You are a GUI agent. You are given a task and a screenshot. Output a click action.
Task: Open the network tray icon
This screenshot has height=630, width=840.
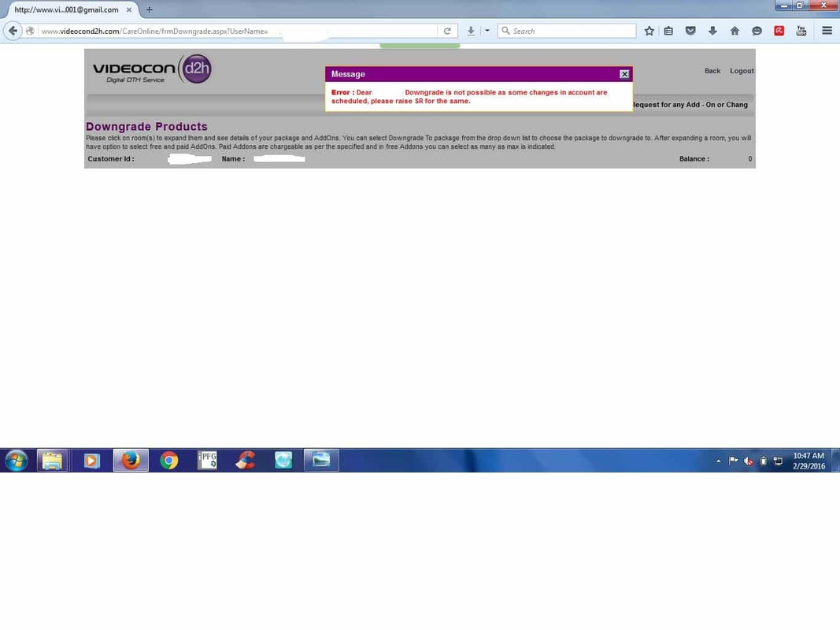[779, 461]
